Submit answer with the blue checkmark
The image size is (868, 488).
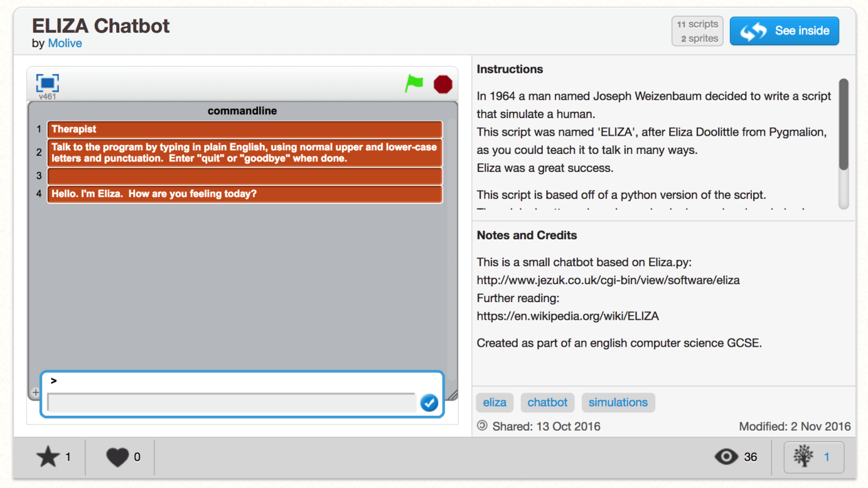coord(429,403)
